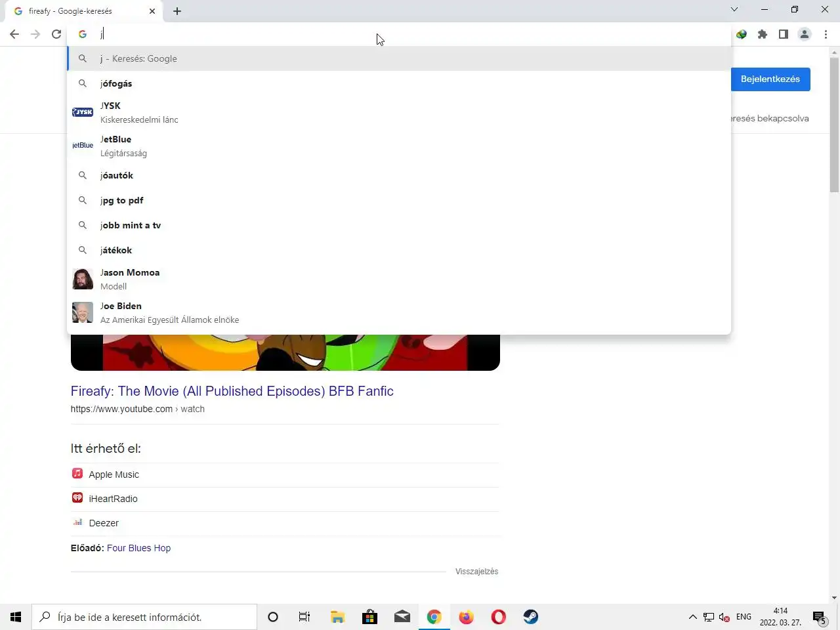Viewport: 840px width, 630px height.
Task: Open the Chrome profile avatar
Action: tap(805, 34)
